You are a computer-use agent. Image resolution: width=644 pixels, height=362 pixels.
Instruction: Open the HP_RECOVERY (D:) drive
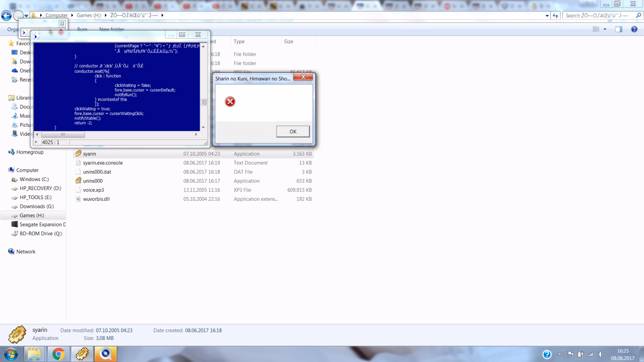pyautogui.click(x=40, y=188)
